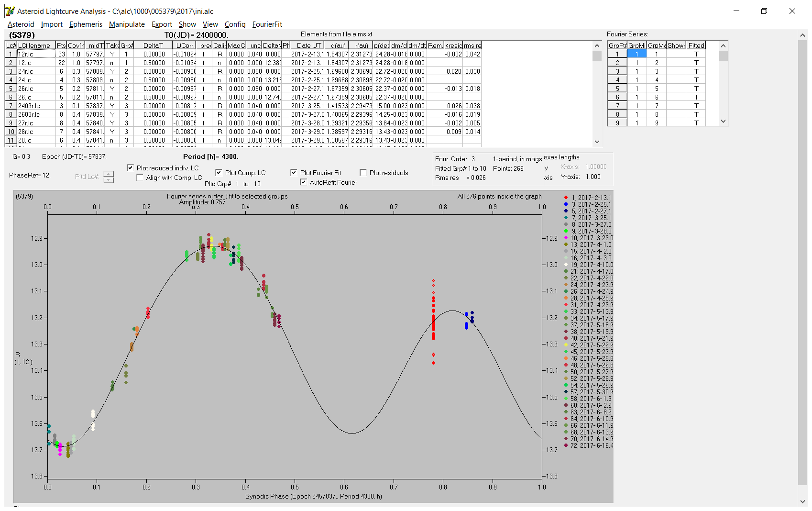
Task: Click the Y-axis length value 1.000
Action: coord(593,177)
